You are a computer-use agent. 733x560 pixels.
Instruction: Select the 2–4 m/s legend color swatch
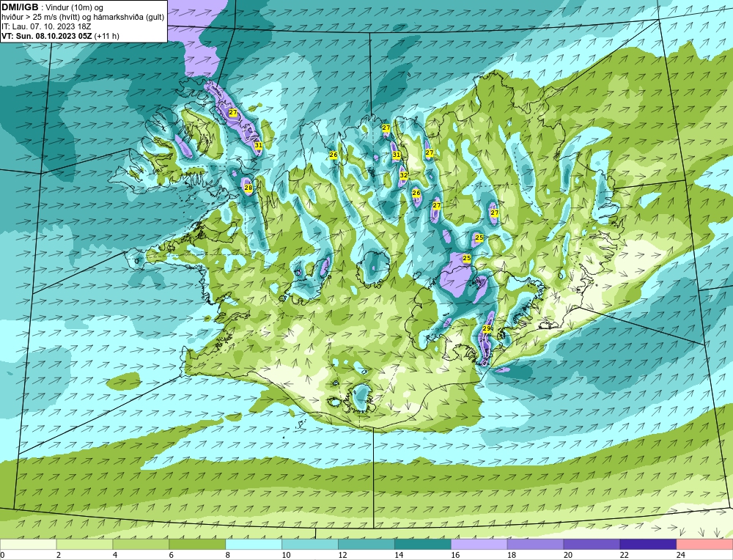point(84,545)
